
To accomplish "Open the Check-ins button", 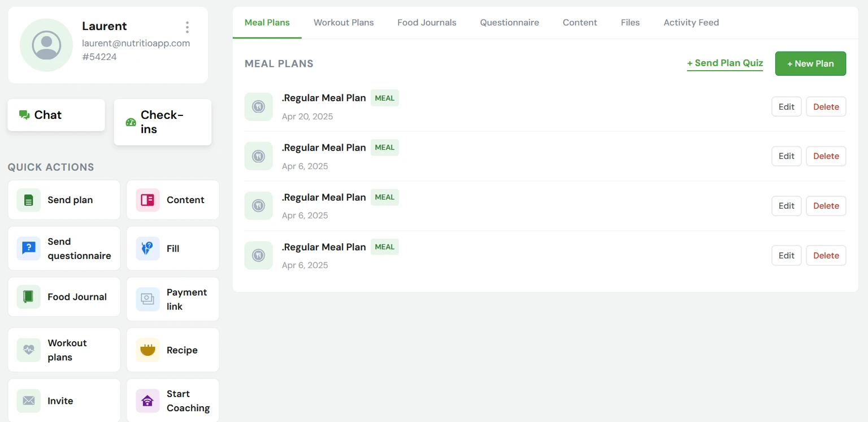I will [x=163, y=122].
